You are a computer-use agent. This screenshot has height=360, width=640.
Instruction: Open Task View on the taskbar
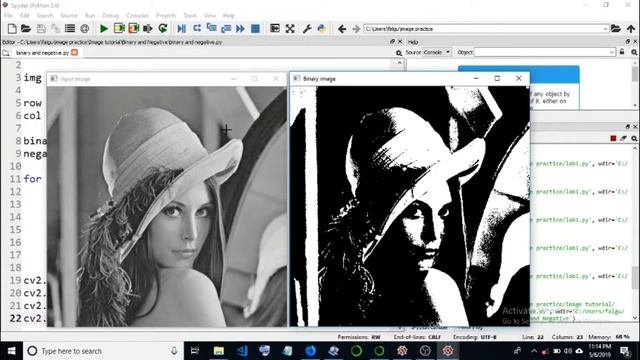click(x=195, y=351)
